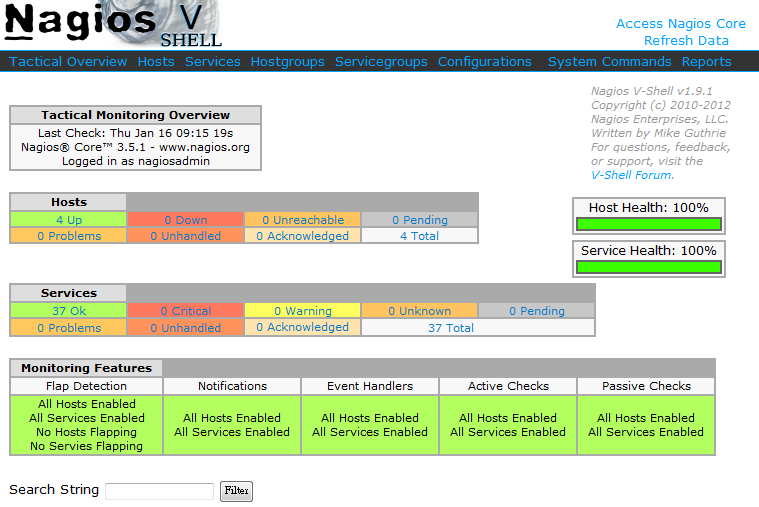The height and width of the screenshot is (507, 759).
Task: Visit the V-Shell Forum link
Action: [x=631, y=175]
